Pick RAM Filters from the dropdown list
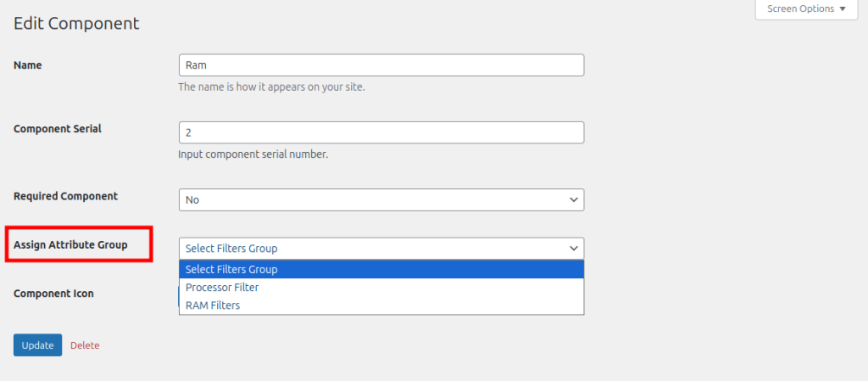The height and width of the screenshot is (381, 868). [381, 305]
